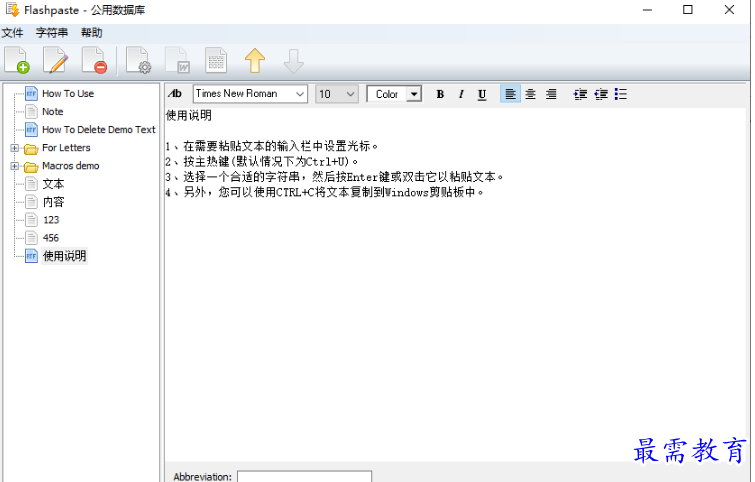The width and height of the screenshot is (755, 482).
Task: Click the add new string icon
Action: tap(17, 60)
